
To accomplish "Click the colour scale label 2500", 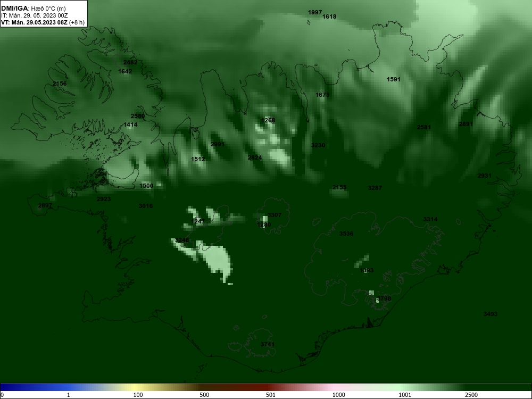I will pyautogui.click(x=471, y=395).
